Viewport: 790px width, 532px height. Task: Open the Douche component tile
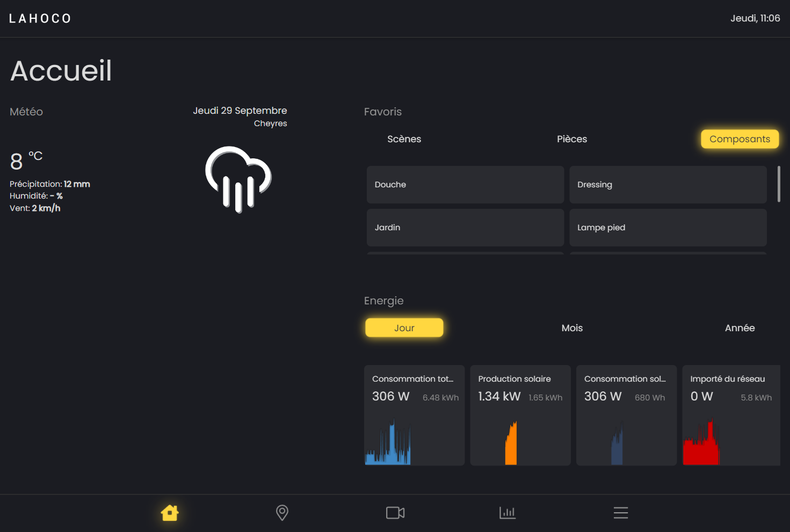465,185
